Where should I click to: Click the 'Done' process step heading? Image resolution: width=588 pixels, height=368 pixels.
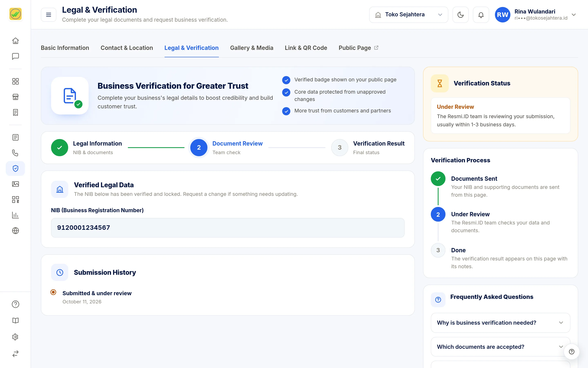click(458, 250)
